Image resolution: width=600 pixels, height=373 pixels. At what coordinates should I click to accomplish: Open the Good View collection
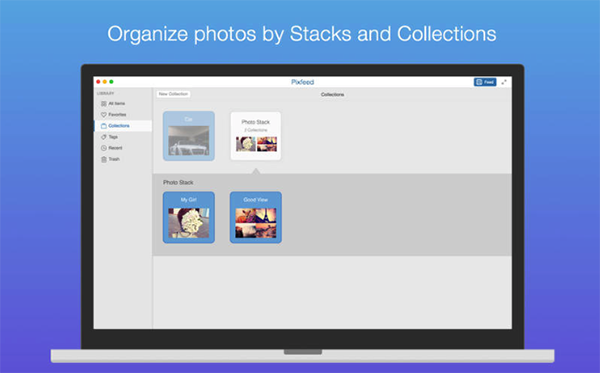click(x=256, y=217)
